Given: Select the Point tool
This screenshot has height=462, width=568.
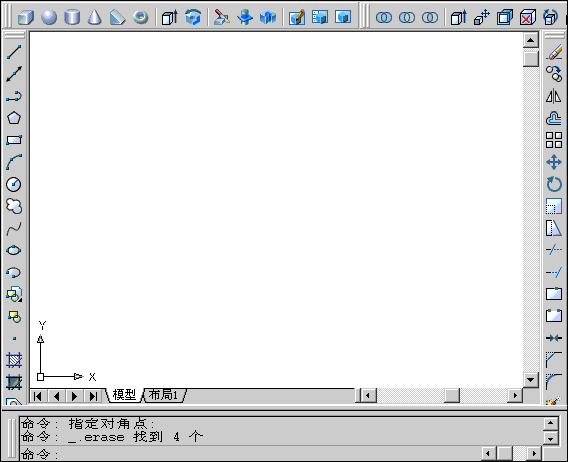Looking at the screenshot, I should click(14, 338).
